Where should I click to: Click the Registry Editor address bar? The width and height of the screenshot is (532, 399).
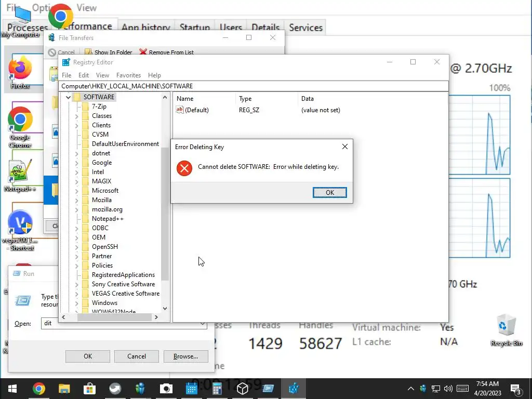pos(254,86)
